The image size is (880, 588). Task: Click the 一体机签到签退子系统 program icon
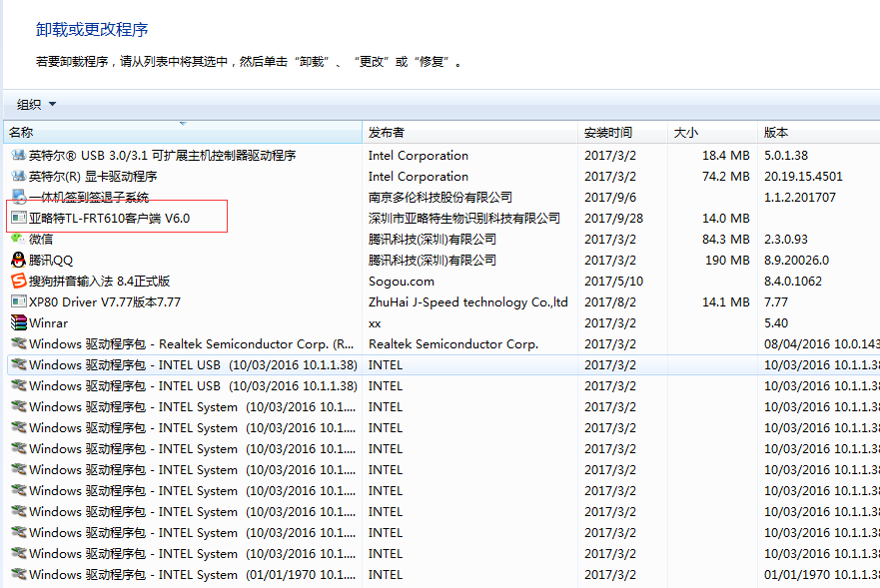point(19,197)
